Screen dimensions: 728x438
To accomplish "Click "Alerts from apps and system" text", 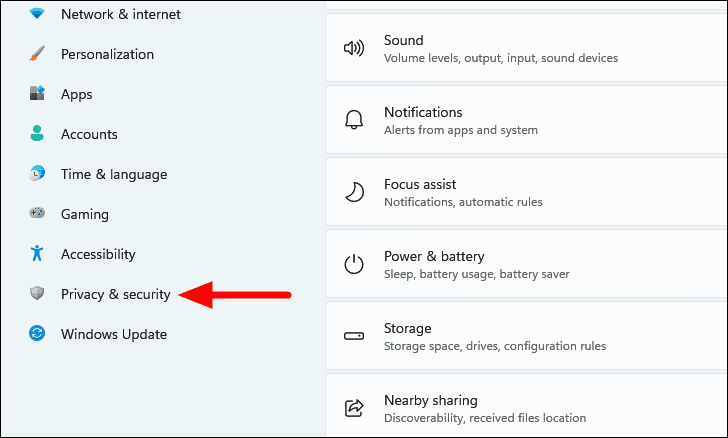I will (461, 130).
